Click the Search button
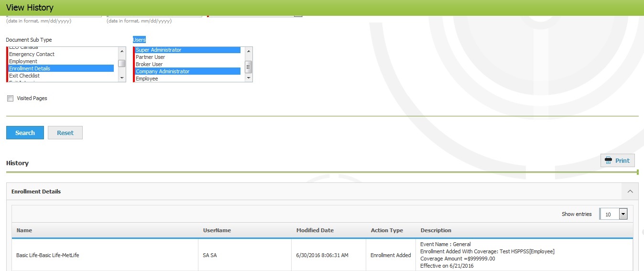Screen dimensions: 644x271 coord(25,133)
